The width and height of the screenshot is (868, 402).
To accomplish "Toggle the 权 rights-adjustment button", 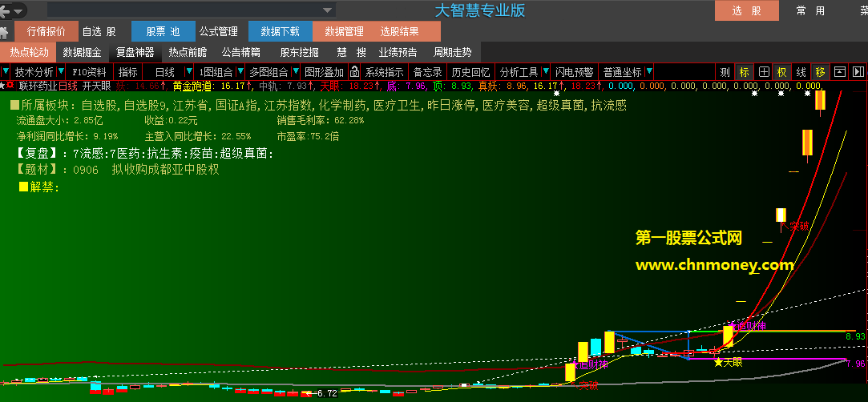I will point(781,72).
